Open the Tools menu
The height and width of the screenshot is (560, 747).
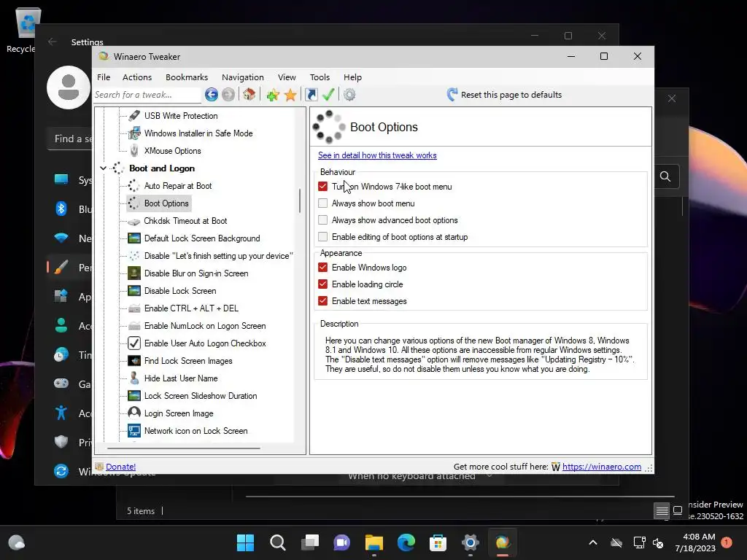[x=320, y=77]
